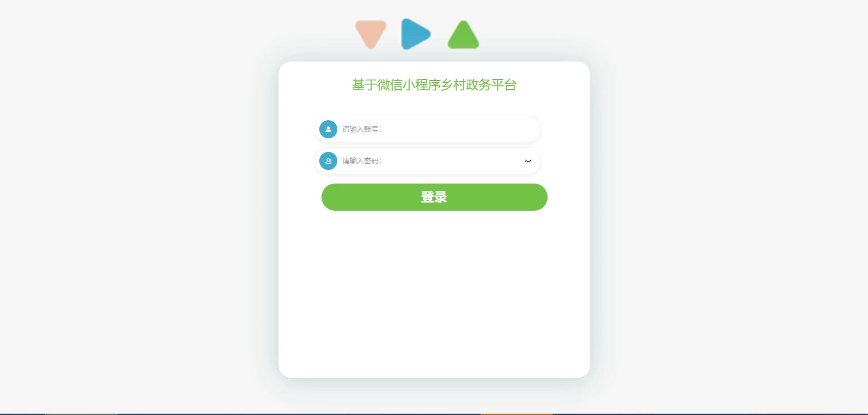Click the blue right-pointing triangle logo
This screenshot has height=415, width=868.
click(415, 34)
